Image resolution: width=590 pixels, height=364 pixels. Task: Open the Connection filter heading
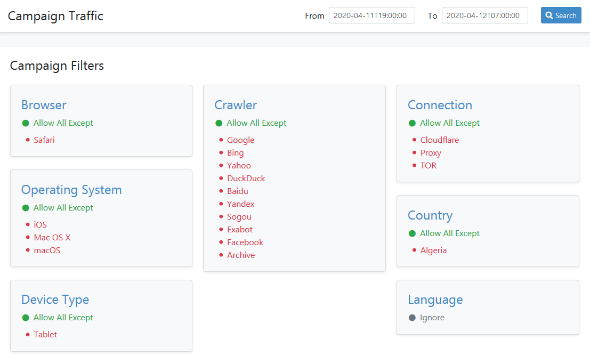(440, 105)
